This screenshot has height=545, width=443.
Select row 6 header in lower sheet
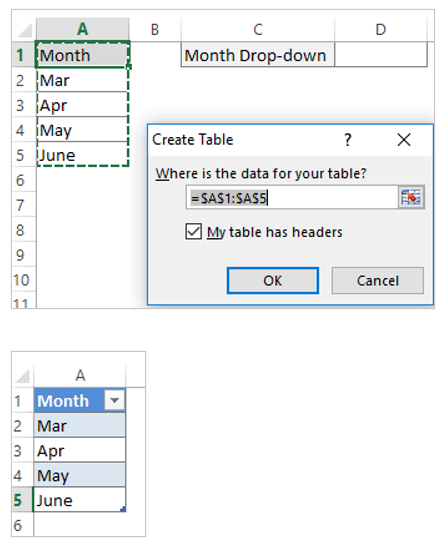click(x=23, y=524)
